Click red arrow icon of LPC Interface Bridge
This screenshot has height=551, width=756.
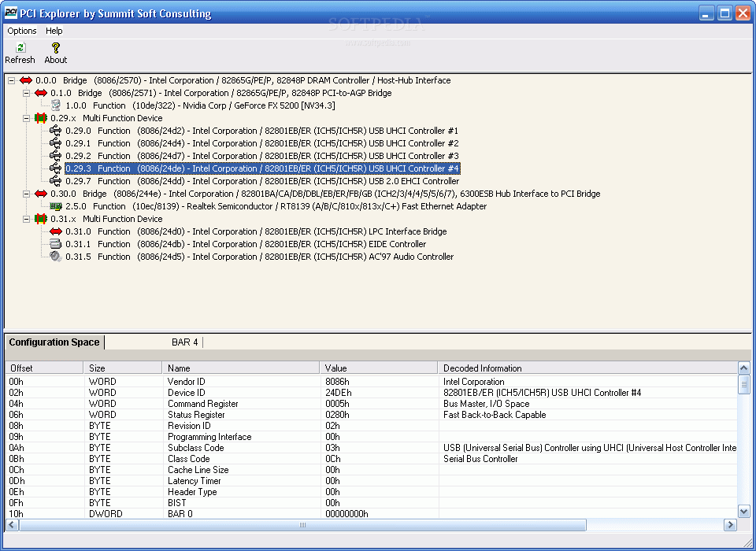click(56, 231)
